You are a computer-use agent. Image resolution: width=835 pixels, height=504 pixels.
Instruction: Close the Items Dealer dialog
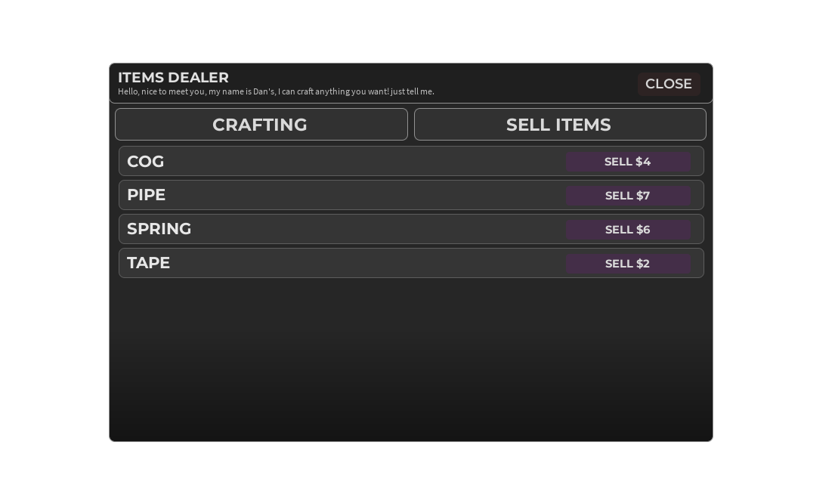[668, 84]
